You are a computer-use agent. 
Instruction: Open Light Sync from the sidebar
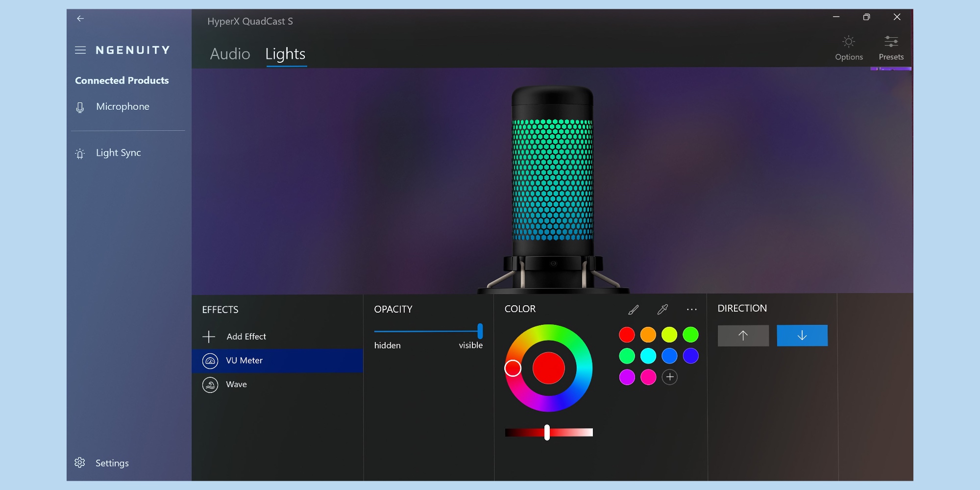pyautogui.click(x=118, y=153)
